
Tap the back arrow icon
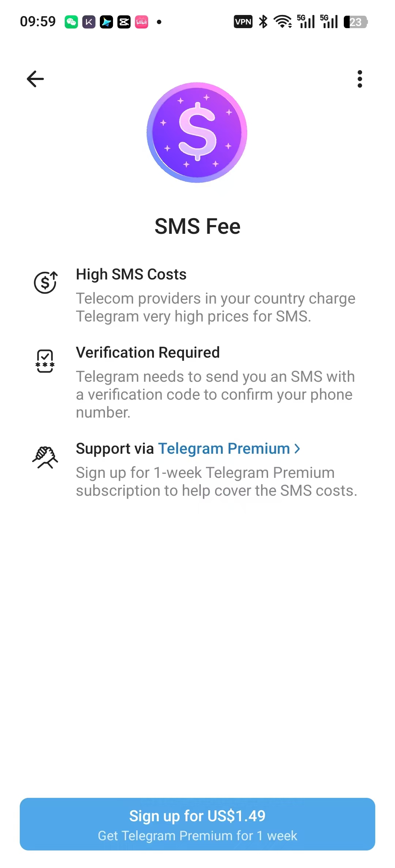[35, 79]
